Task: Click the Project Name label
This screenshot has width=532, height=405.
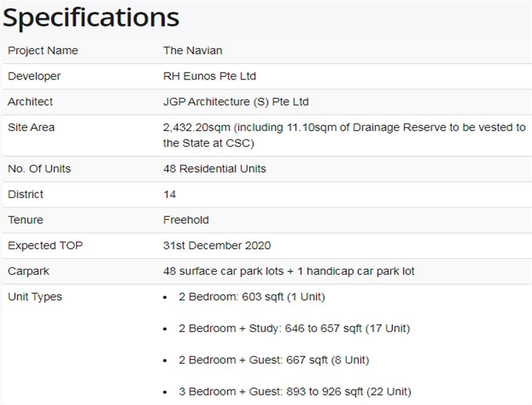Action: 43,50
